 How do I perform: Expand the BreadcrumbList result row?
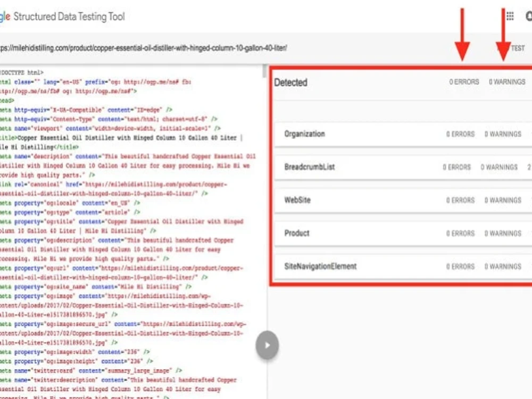[403, 167]
